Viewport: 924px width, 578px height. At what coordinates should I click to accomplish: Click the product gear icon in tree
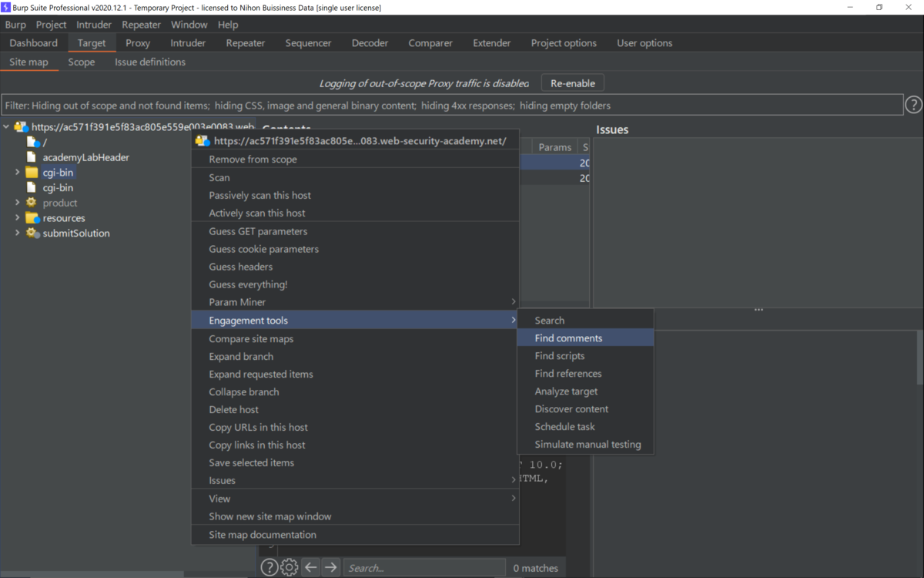(32, 203)
